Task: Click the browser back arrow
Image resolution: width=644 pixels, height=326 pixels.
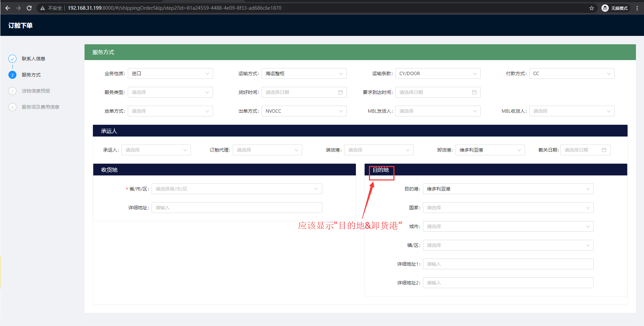Action: click(8, 8)
